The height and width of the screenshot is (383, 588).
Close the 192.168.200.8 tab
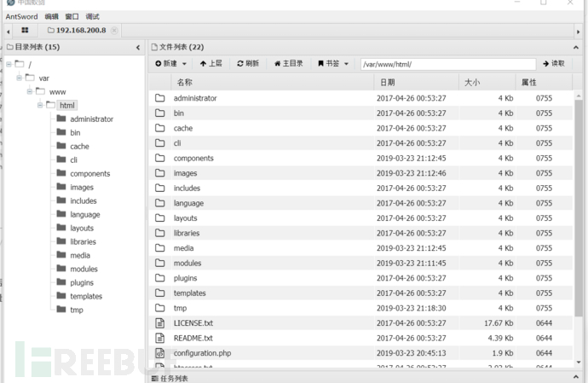click(x=115, y=31)
